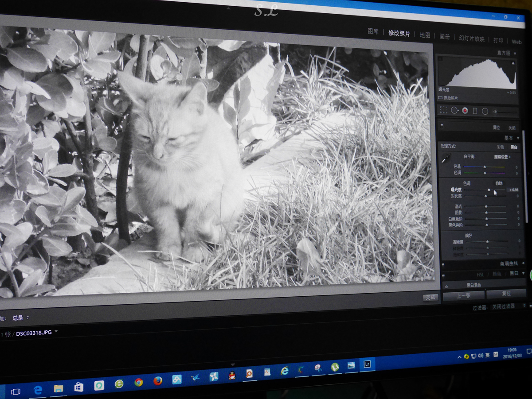
Task: Choose the graduated filter tool
Action: (x=475, y=111)
